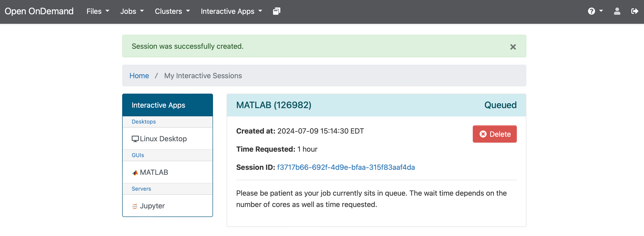Click the help question mark icon

pos(591,11)
